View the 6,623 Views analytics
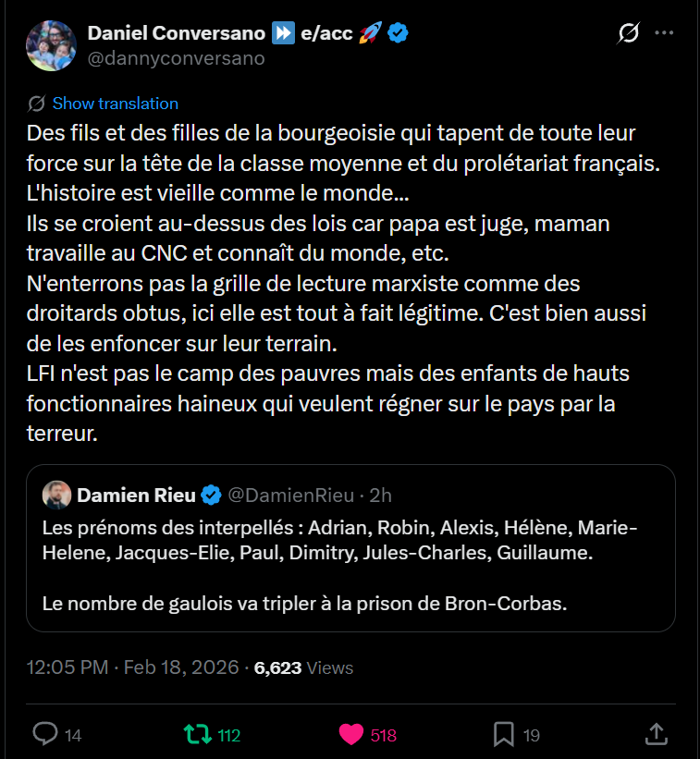700x759 pixels. [x=303, y=667]
